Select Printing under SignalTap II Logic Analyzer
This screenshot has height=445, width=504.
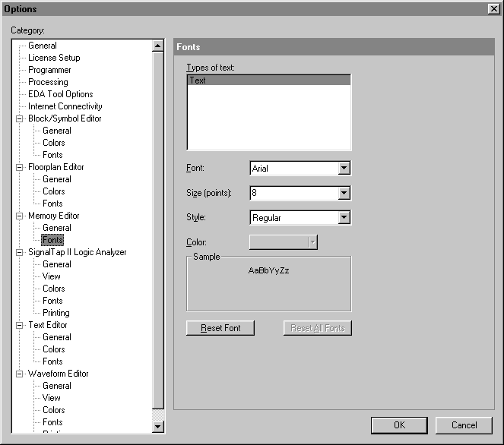coord(55,313)
